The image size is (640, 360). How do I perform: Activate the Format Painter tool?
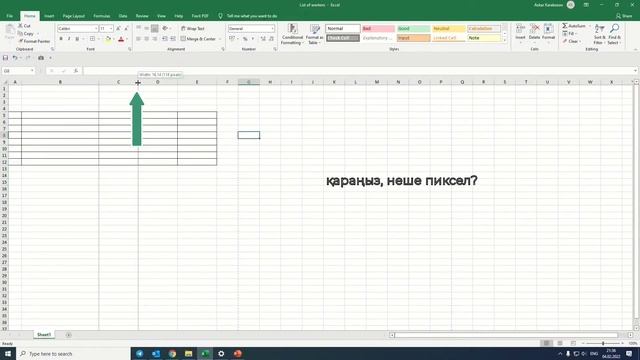[x=34, y=41]
